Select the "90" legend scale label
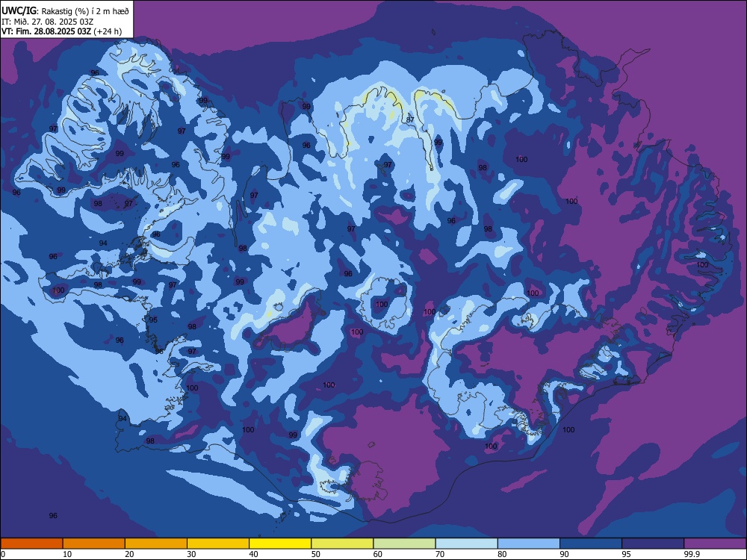This screenshot has width=747, height=560. [x=565, y=554]
